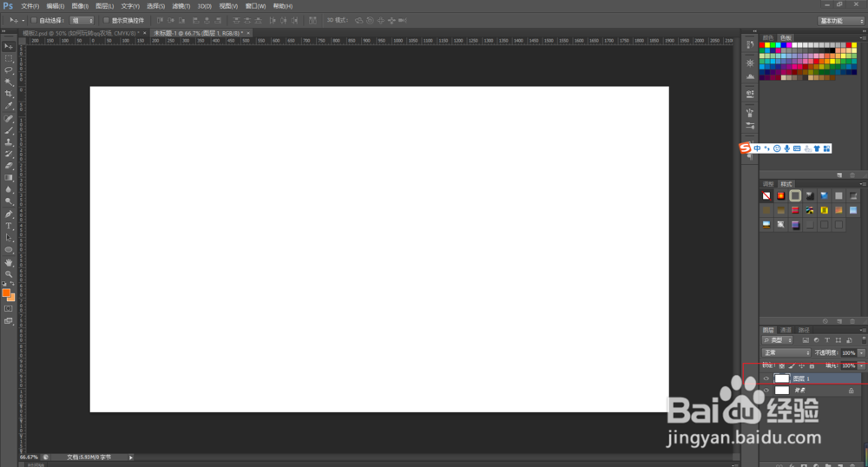Screen dimensions: 868x467
Task: Lock transparent pixels icon
Action: pos(782,365)
